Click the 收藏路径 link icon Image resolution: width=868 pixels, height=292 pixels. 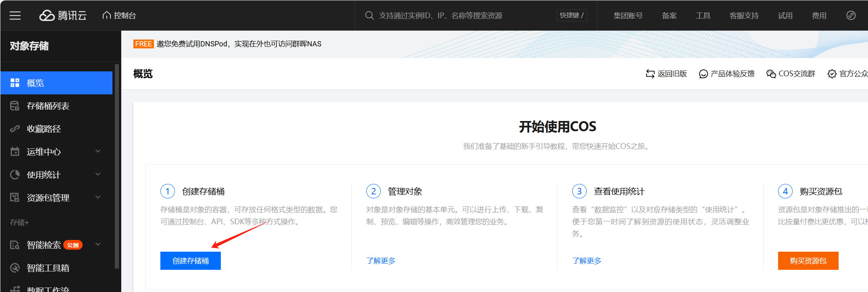click(x=15, y=129)
